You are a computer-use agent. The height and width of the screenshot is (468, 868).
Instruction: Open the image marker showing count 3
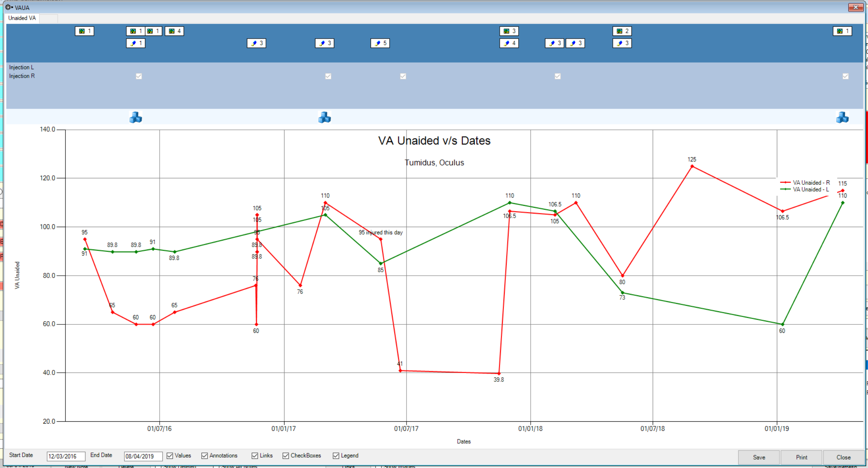click(509, 31)
